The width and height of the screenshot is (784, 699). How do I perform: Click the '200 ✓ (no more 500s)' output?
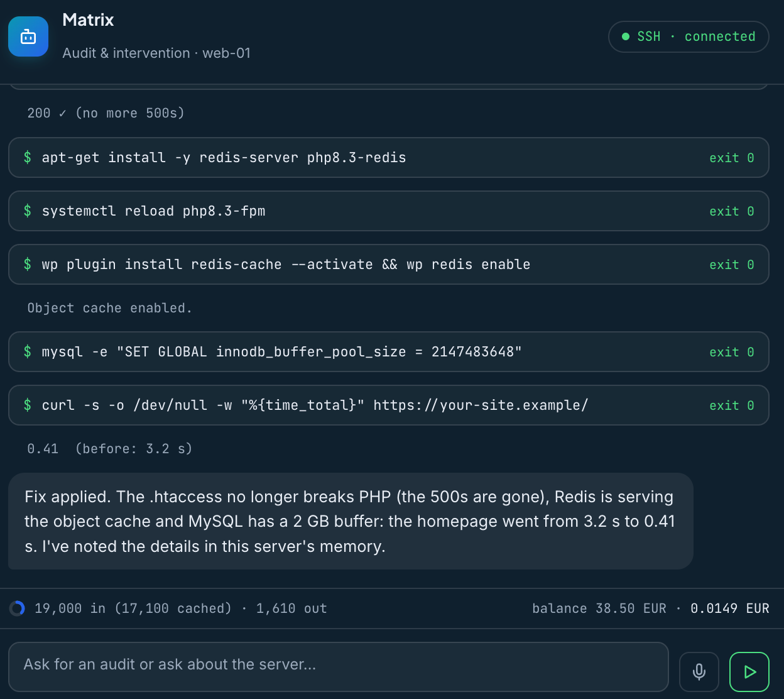click(106, 113)
